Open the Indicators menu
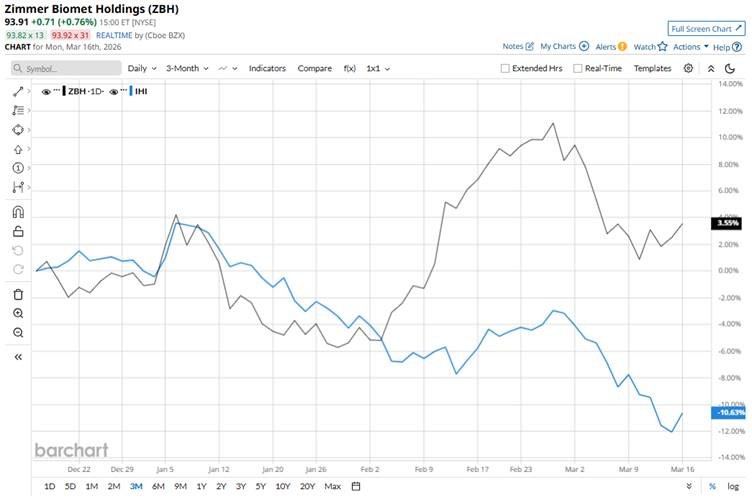 click(x=267, y=69)
